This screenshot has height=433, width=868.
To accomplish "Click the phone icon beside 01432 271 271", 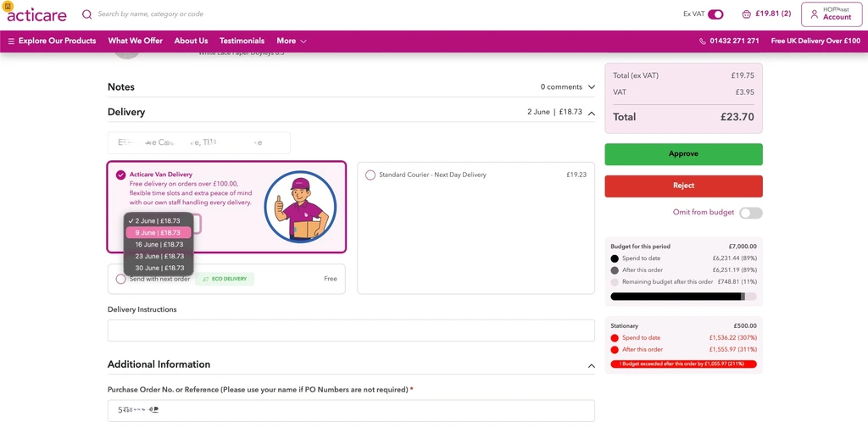I will click(703, 41).
